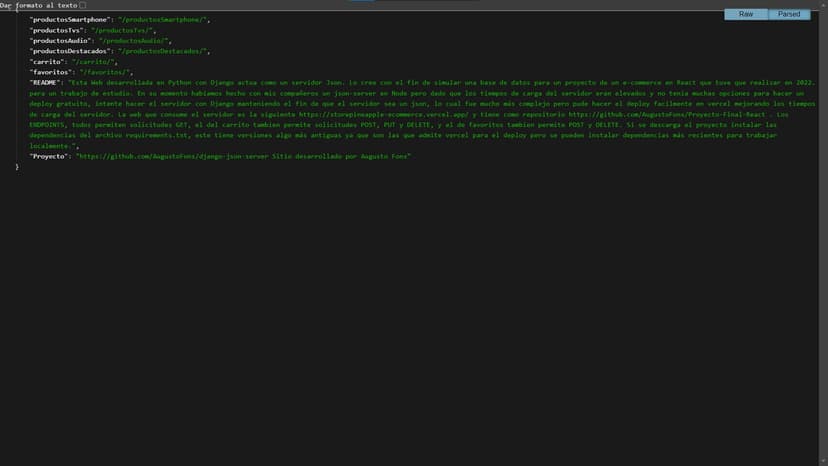
Task: Click the "carrito" key
Action: (x=47, y=62)
